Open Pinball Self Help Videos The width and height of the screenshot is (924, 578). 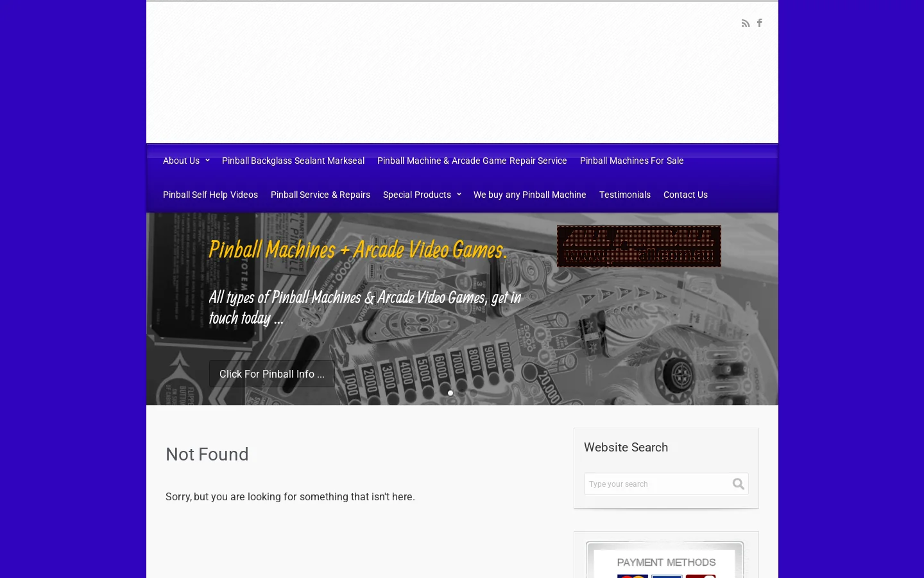point(210,195)
